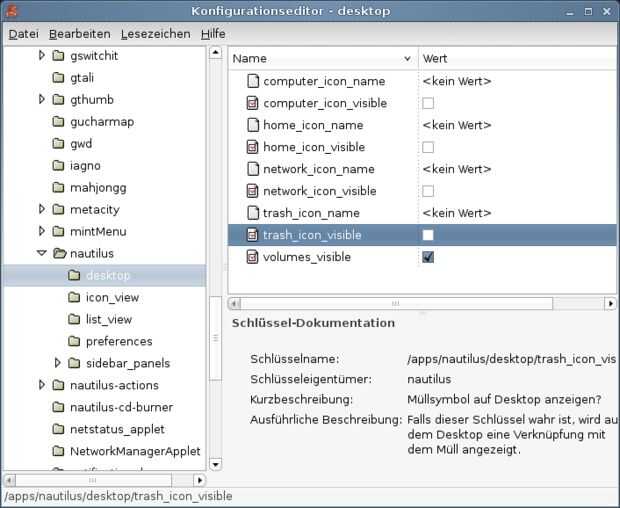Click the tree pane scroll-right arrow
The image size is (620, 508).
200,480
